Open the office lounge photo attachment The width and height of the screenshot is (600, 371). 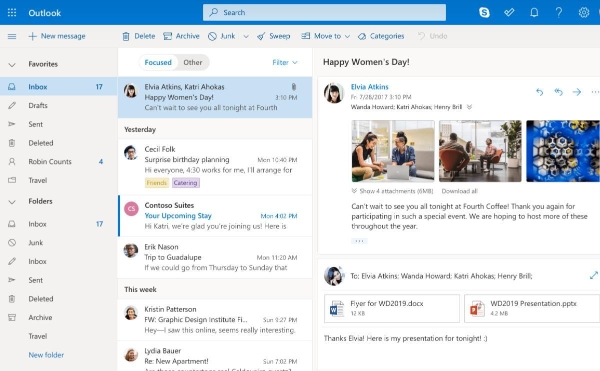click(480, 151)
